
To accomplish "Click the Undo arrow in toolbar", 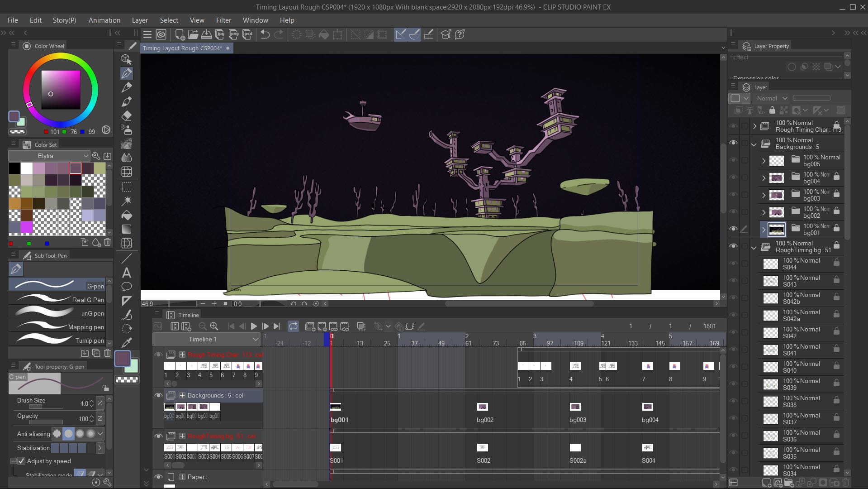I will pos(265,34).
